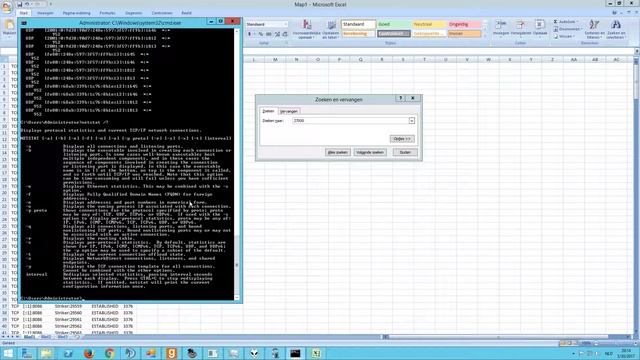This screenshot has width=640, height=360.
Task: Open quick access toolbar customize arrow
Action: click(x=51, y=4)
